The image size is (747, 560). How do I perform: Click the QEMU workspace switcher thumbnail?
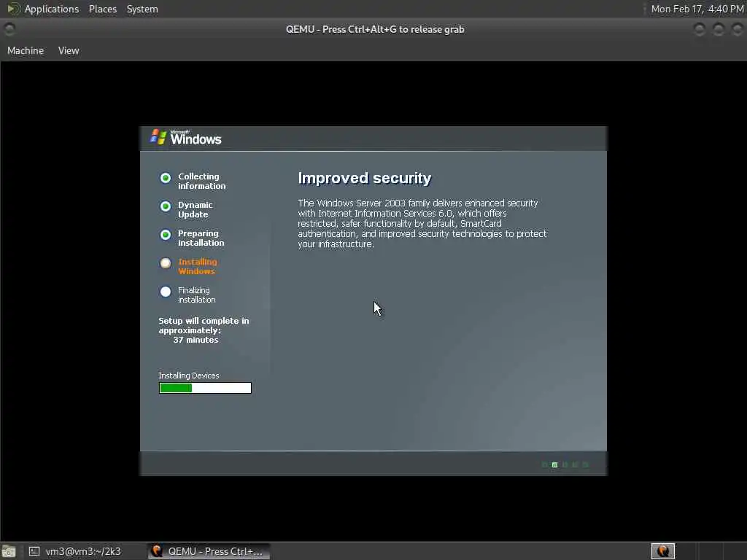(662, 551)
